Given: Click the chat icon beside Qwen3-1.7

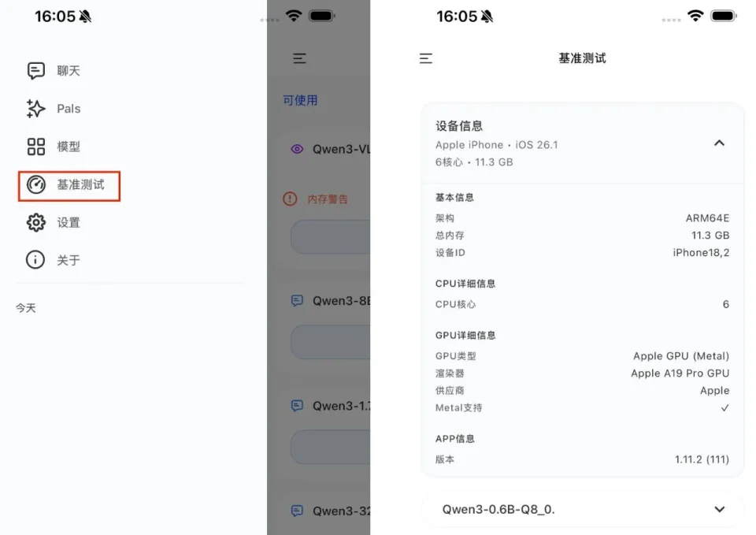Looking at the screenshot, I should coord(297,406).
